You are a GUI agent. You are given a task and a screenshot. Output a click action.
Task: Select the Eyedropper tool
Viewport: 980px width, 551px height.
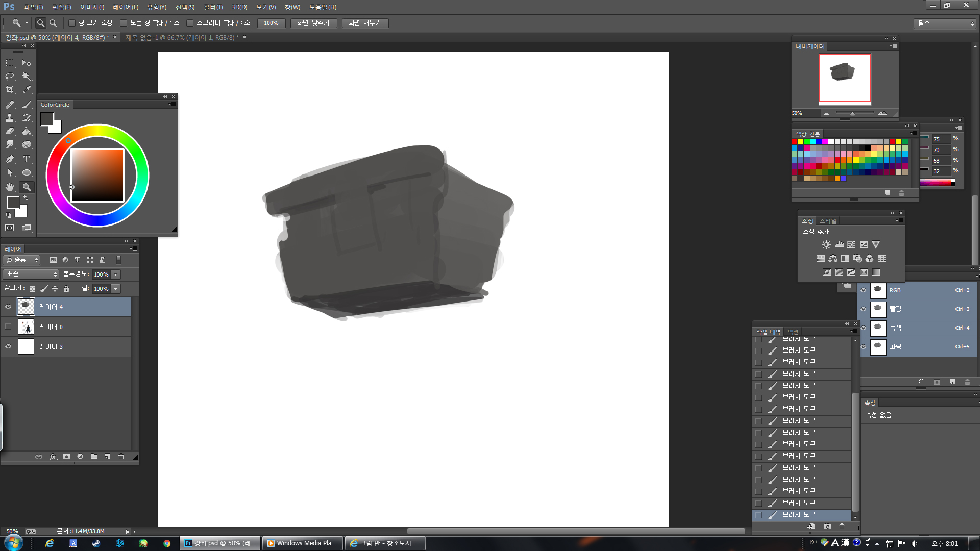tap(27, 90)
